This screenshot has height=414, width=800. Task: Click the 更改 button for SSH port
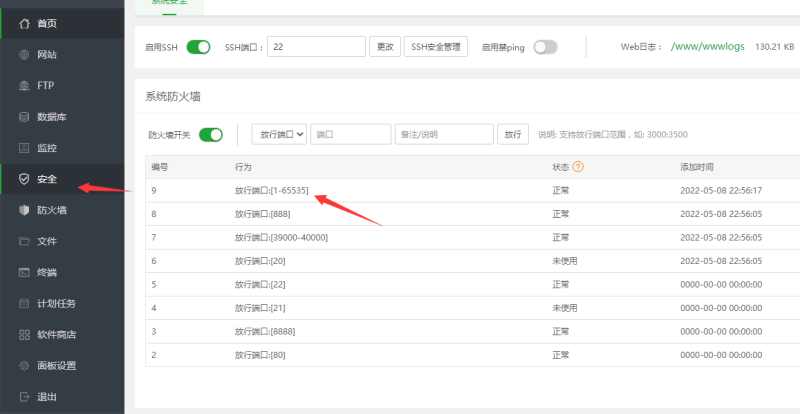tap(385, 46)
